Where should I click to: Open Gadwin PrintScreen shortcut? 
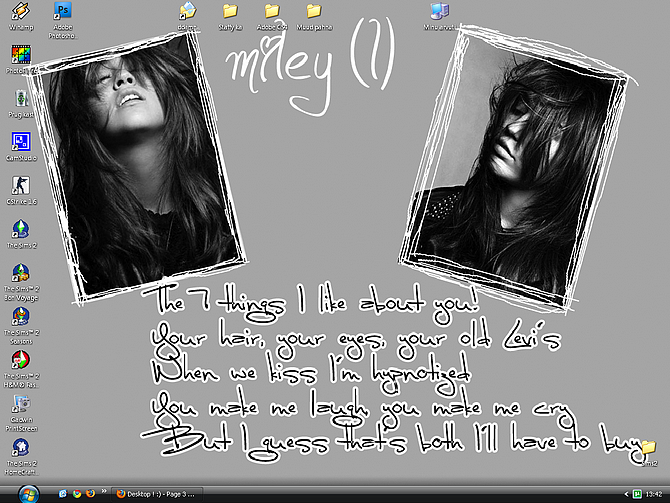tap(21, 413)
